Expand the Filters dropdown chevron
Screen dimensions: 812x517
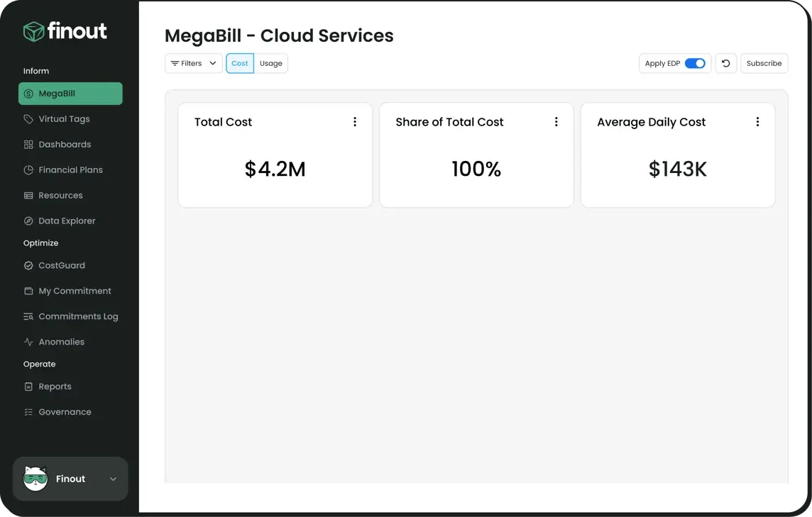213,63
